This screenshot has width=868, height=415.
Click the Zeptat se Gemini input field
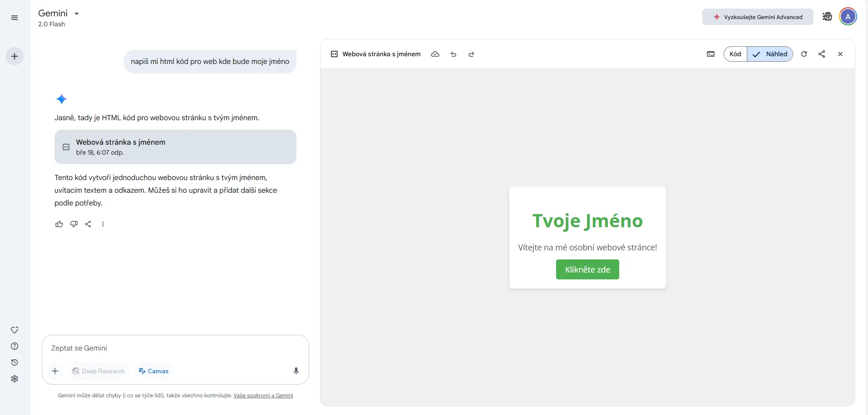coord(175,348)
